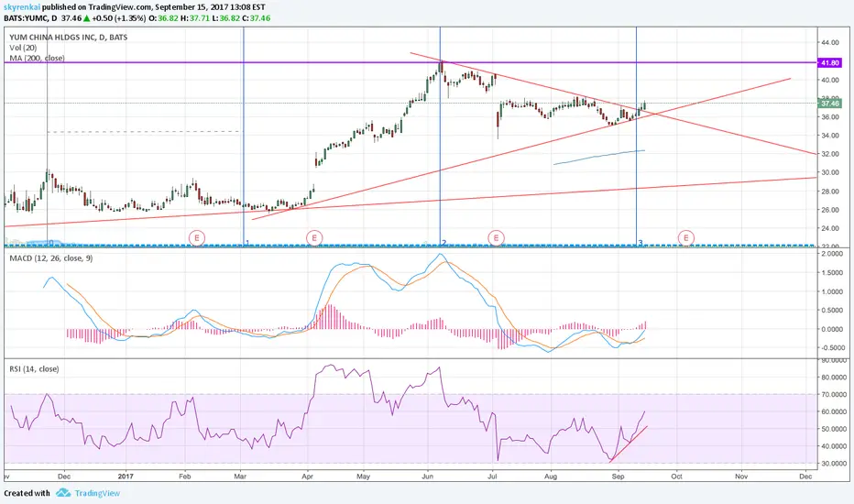Screen dimensions: 854x504
Task: Click the '34.00' price axis label
Action: 829,135
